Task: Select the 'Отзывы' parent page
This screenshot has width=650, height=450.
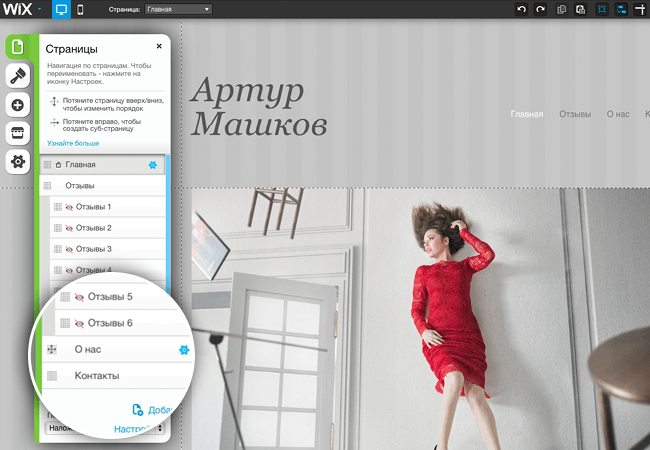Action: tap(102, 186)
